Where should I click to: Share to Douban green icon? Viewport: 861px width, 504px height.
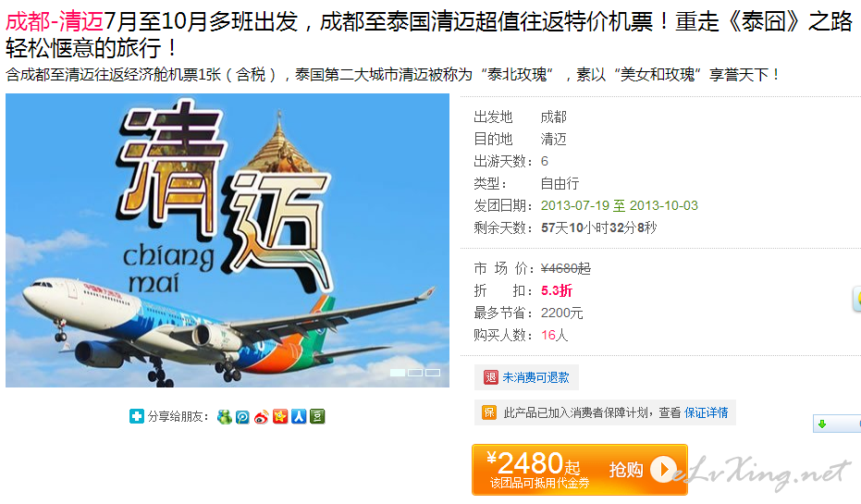[317, 417]
